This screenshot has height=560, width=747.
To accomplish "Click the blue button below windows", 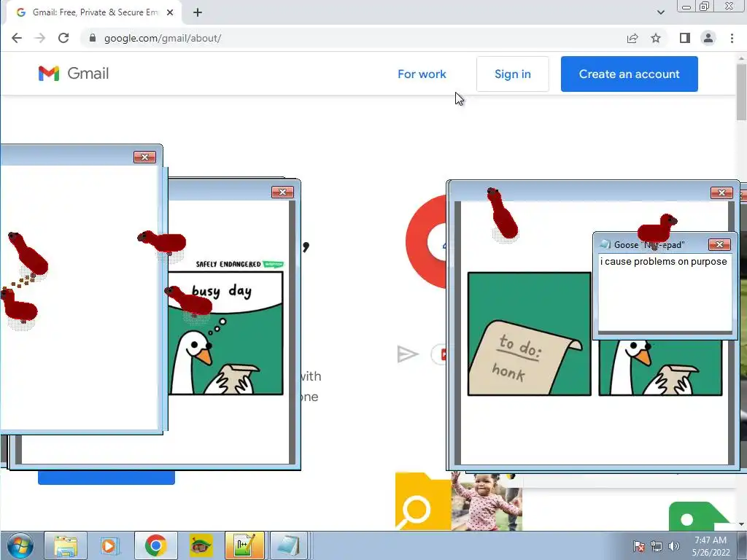I will coord(107,478).
